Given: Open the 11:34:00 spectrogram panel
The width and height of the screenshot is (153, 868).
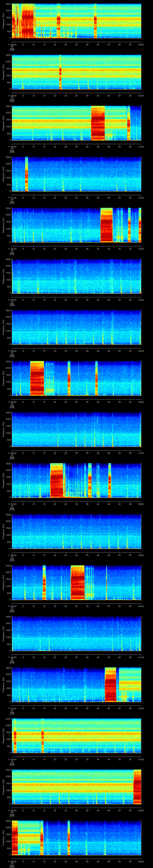Looking at the screenshot, I should 76,327.
